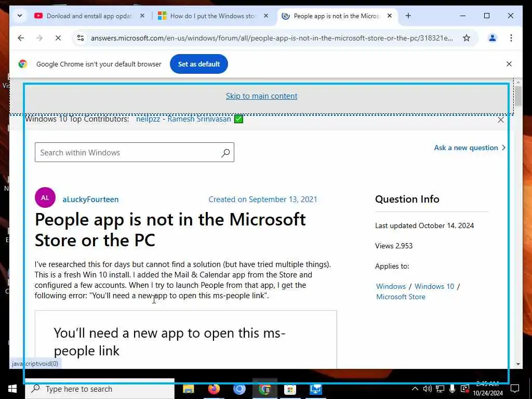Open the Windows 10 category link
The image size is (532, 399).
click(434, 286)
